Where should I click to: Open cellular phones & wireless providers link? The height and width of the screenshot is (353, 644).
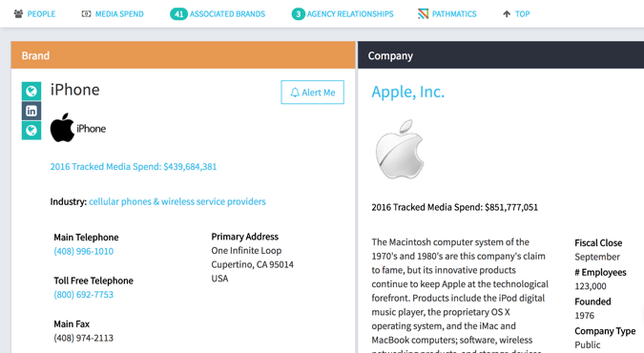pyautogui.click(x=177, y=201)
